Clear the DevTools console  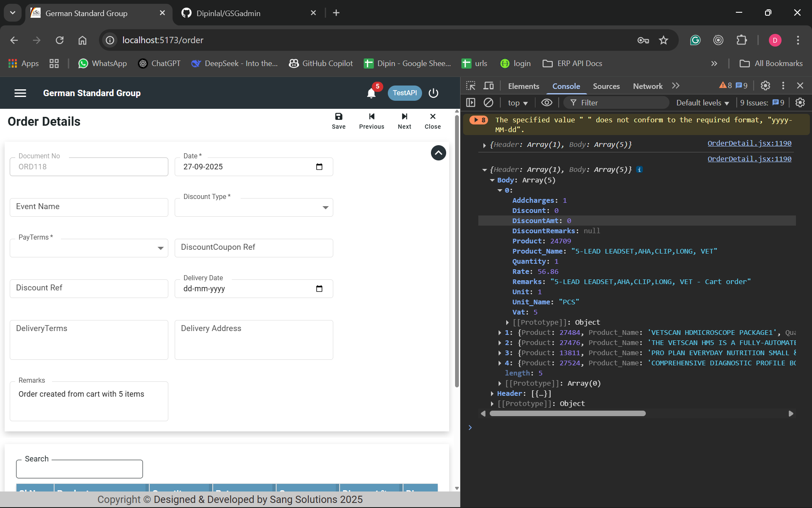tap(488, 103)
